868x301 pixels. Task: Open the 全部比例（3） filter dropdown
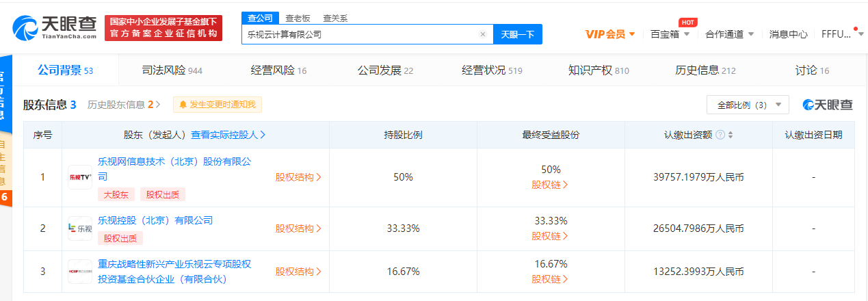click(748, 105)
